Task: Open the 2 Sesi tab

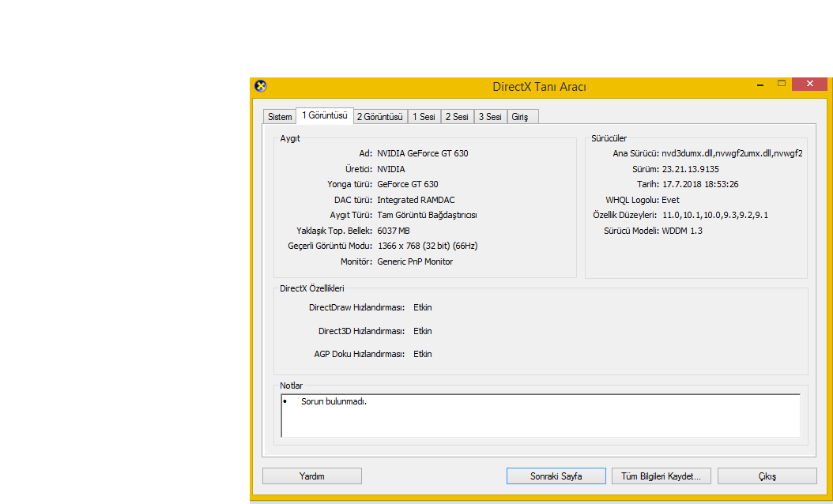Action: pyautogui.click(x=457, y=117)
